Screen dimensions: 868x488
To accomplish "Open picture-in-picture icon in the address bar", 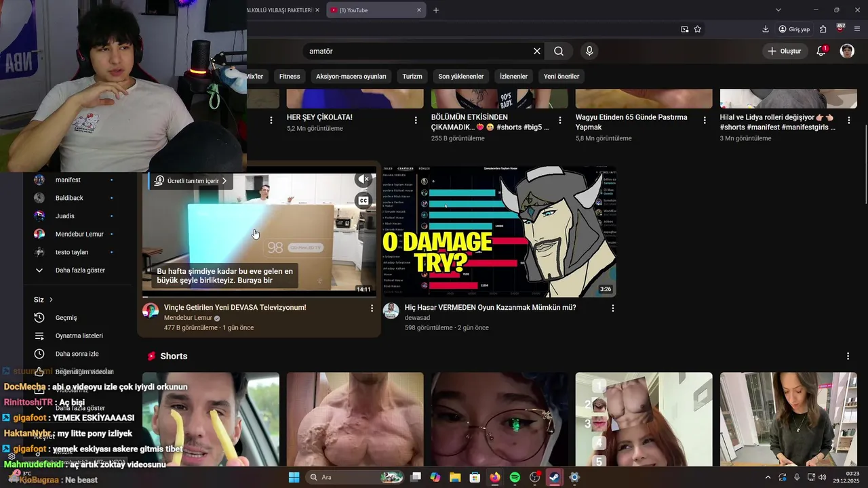I will (x=684, y=29).
